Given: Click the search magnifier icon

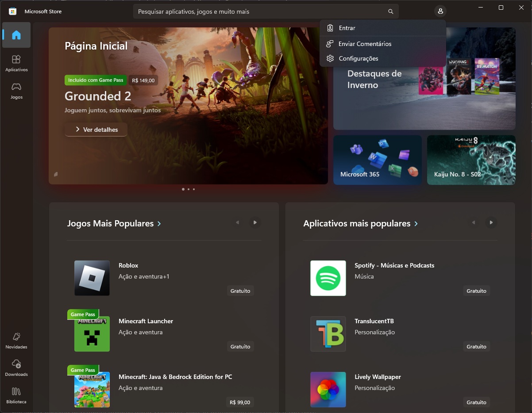Looking at the screenshot, I should [x=391, y=11].
